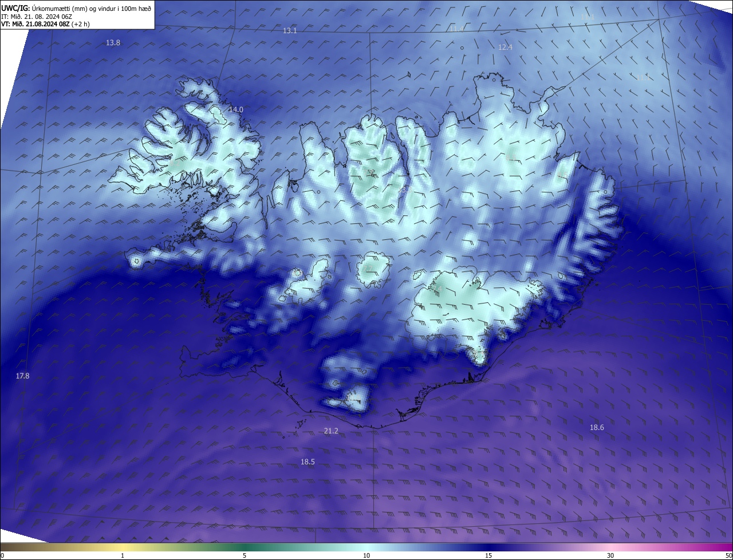Click the 1 tick label on colour scale
The image size is (733, 560).
click(123, 555)
